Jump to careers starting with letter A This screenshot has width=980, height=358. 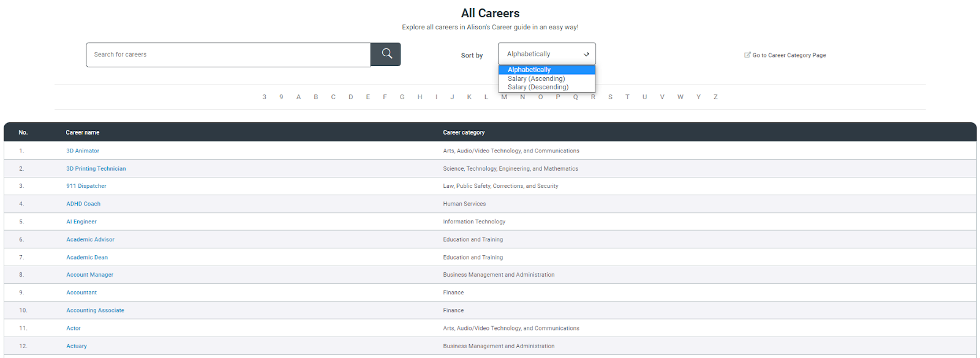pyautogui.click(x=298, y=97)
